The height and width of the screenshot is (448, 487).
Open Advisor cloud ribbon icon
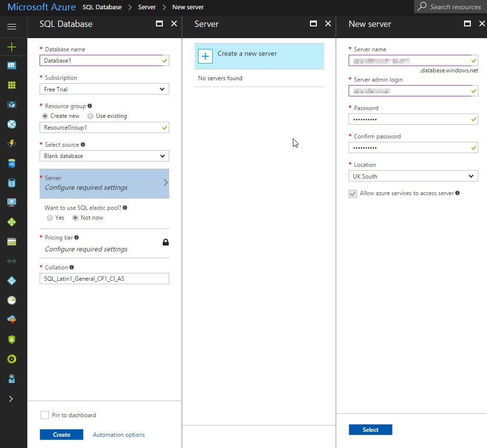pos(12,320)
